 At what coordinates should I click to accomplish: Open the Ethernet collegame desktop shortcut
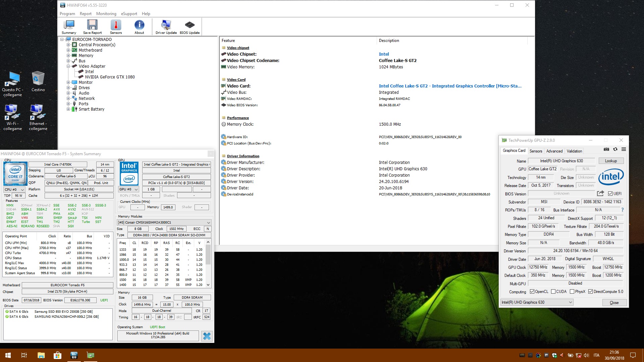pyautogui.click(x=38, y=117)
